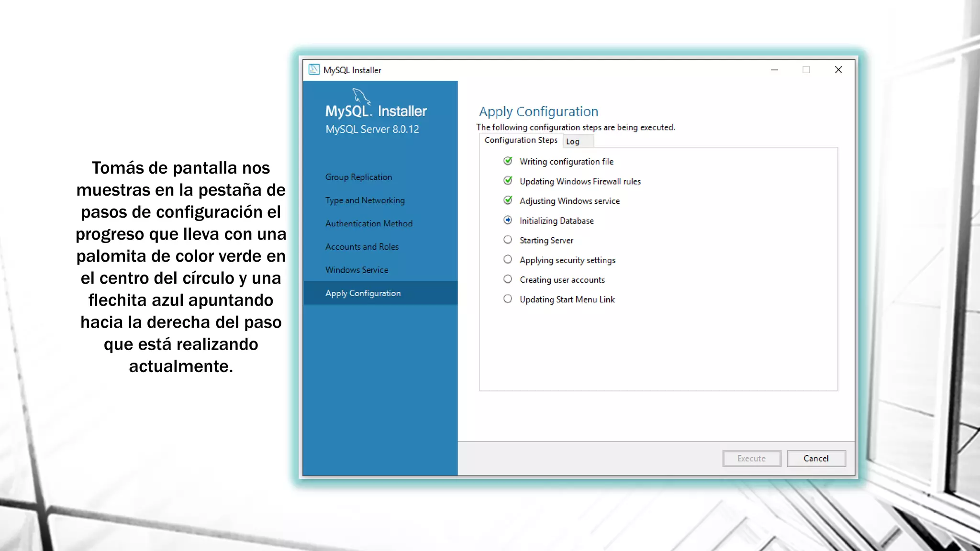Click the disabled maximize window button
980x551 pixels.
[x=806, y=70]
